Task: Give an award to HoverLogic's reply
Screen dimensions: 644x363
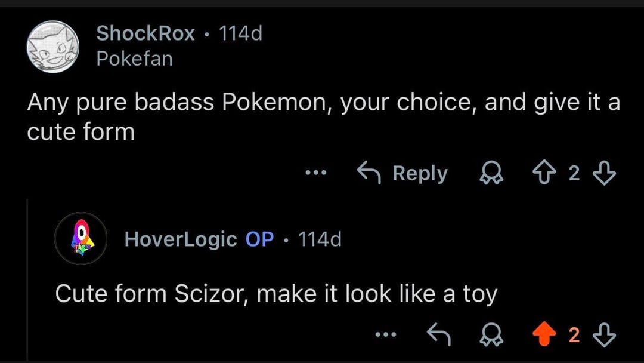Action: (x=492, y=336)
